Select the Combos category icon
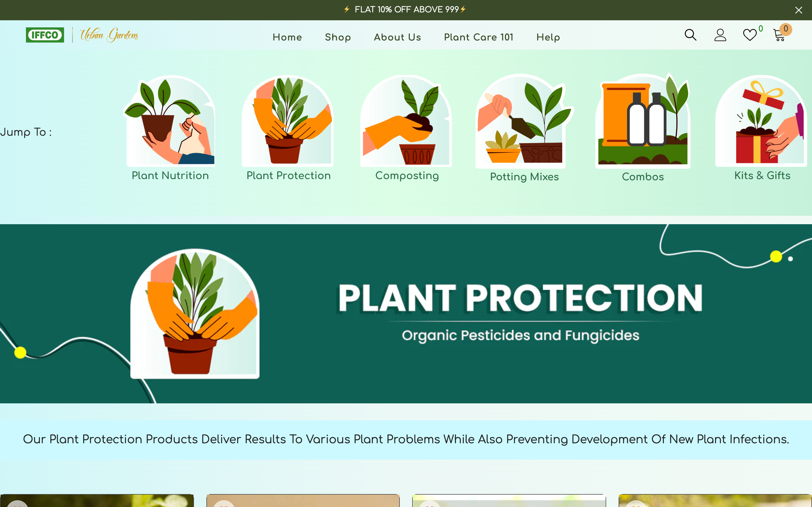The width and height of the screenshot is (812, 507). click(x=643, y=123)
